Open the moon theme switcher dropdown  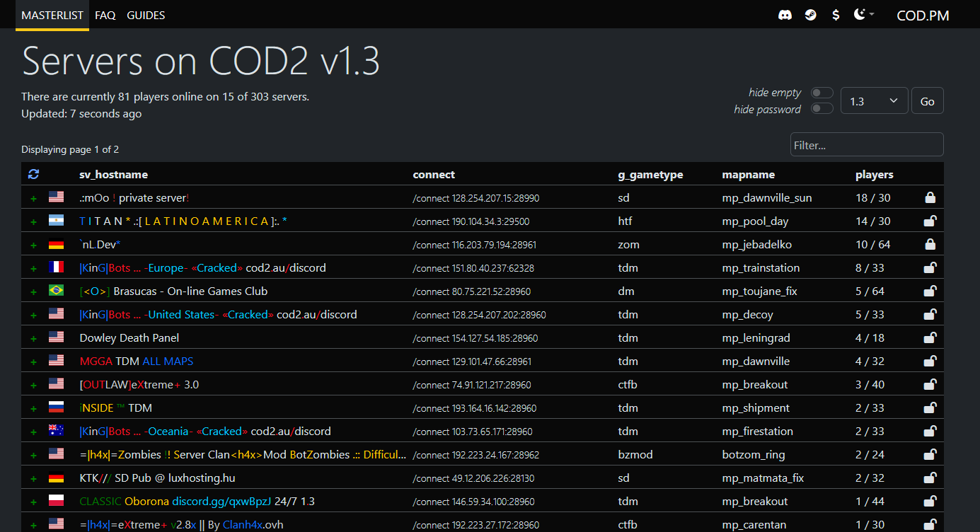coord(864,15)
